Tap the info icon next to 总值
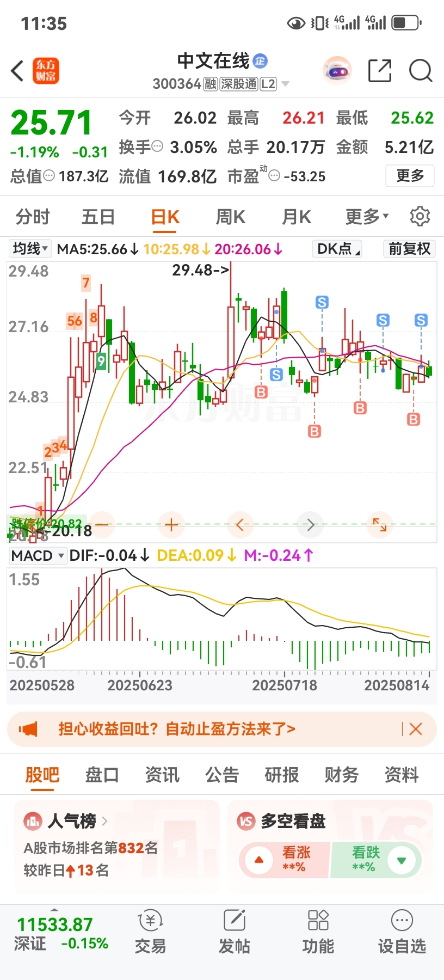The image size is (444, 980). point(48,176)
